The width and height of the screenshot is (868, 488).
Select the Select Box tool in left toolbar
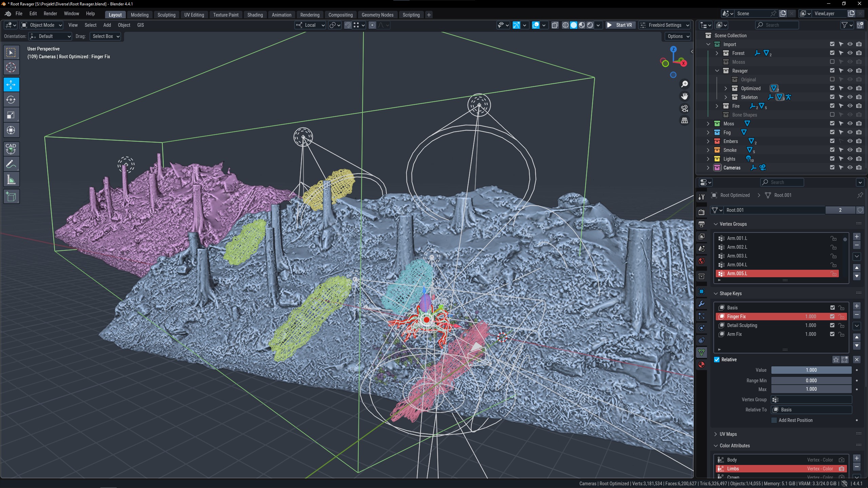pos(11,53)
